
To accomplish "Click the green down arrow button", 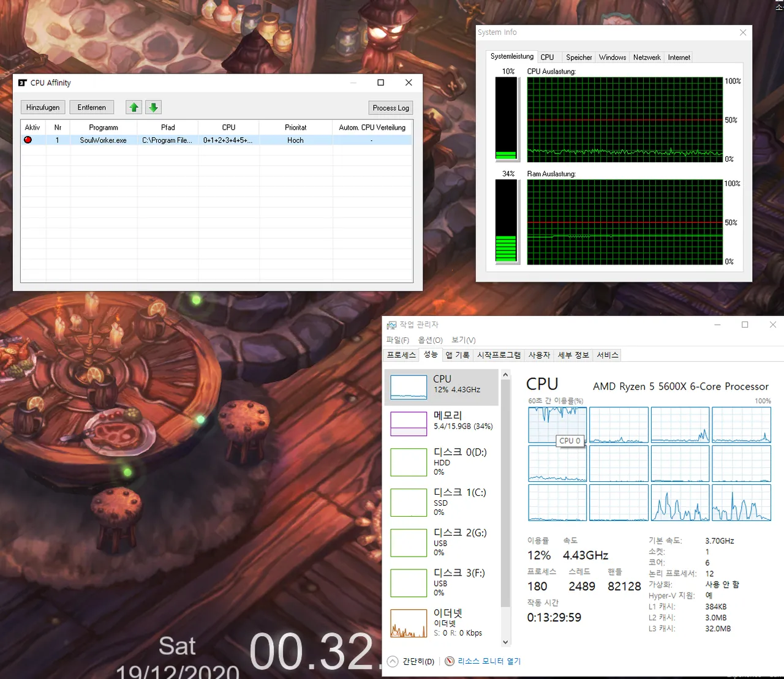I will [153, 107].
